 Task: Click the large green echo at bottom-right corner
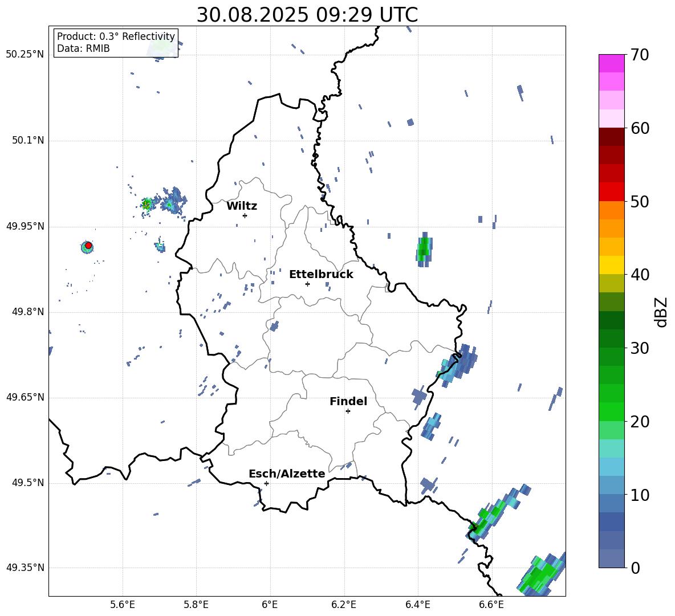pos(542,574)
